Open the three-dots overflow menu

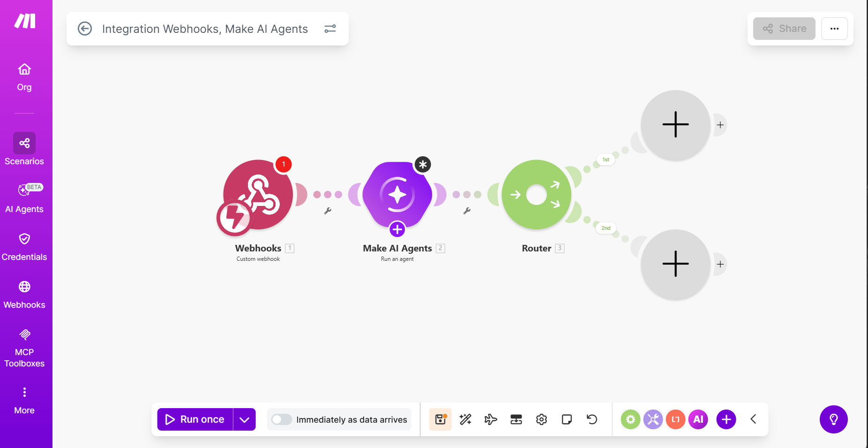(x=834, y=29)
